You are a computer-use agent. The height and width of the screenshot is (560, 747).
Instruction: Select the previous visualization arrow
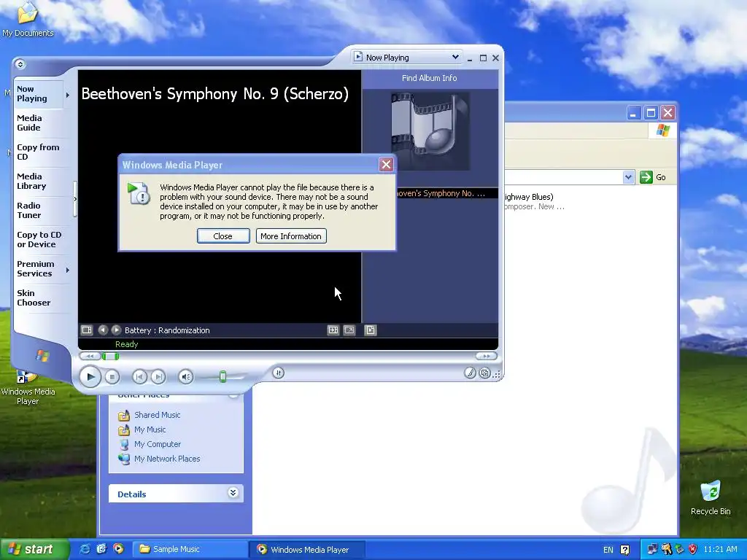pos(103,330)
